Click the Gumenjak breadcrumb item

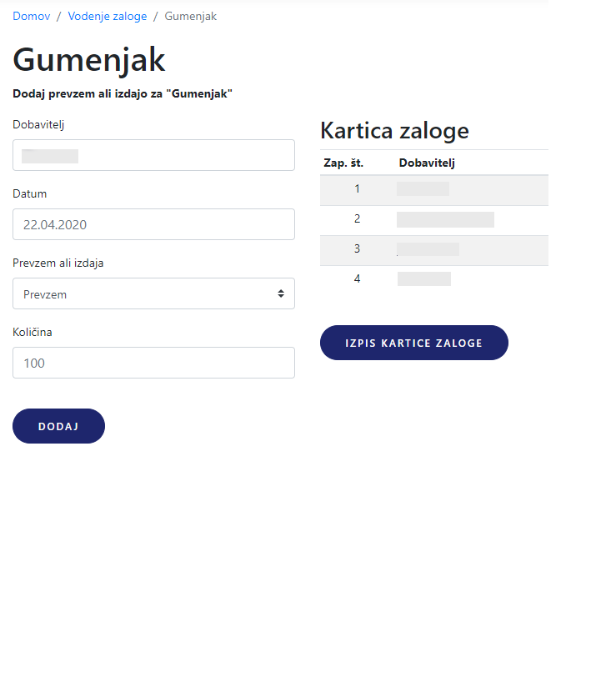191,17
